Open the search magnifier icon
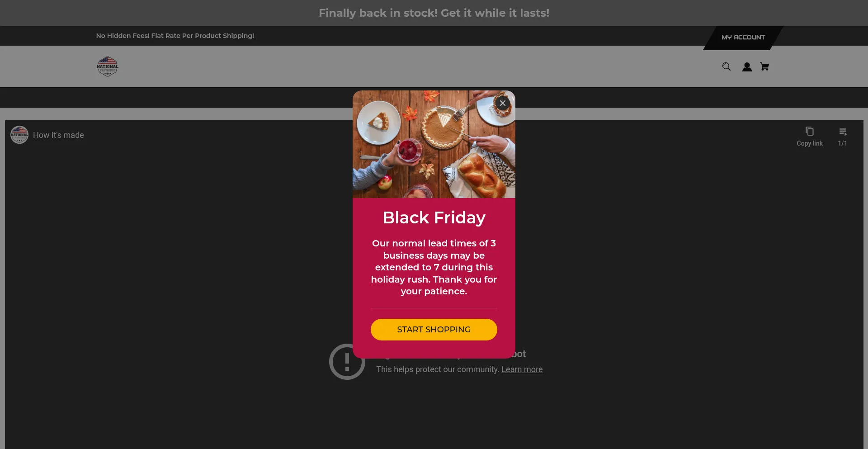This screenshot has height=449, width=868. click(726, 66)
